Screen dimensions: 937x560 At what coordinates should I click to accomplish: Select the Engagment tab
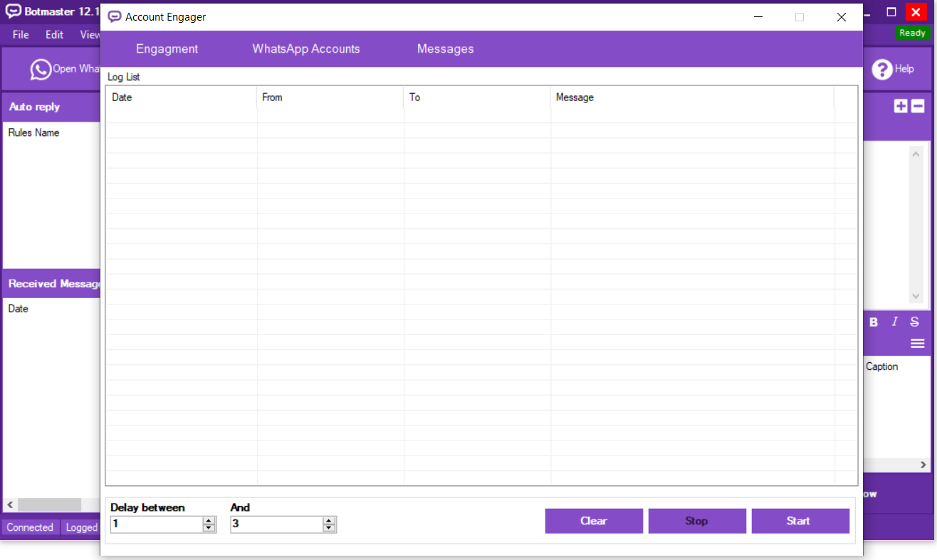[x=167, y=49]
